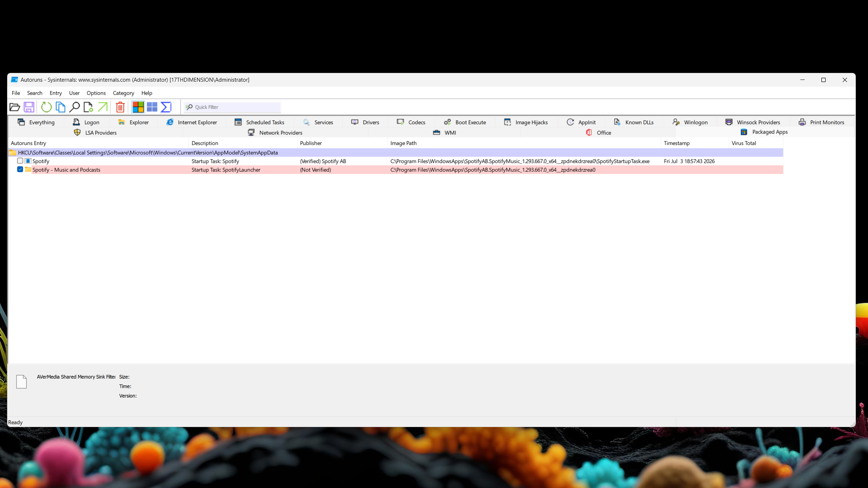Click the '(Not Verified)' publisher cell

tap(315, 170)
